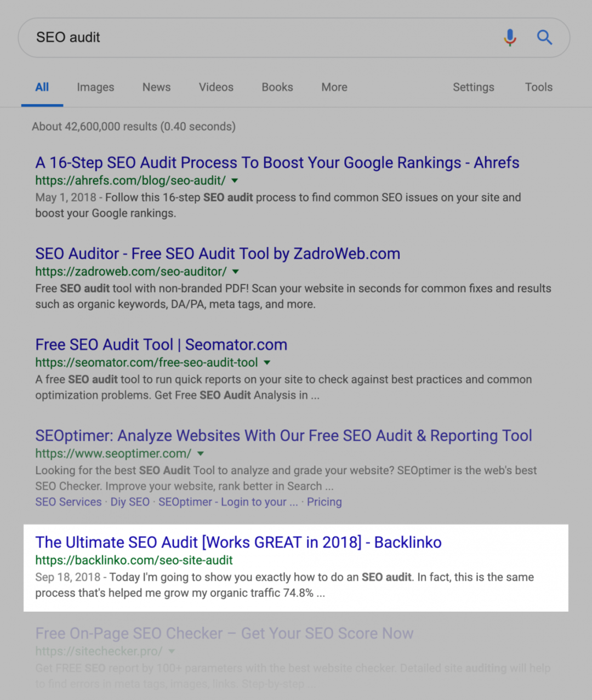The width and height of the screenshot is (592, 700).
Task: Open the Diy SEO sitelink
Action: [130, 502]
